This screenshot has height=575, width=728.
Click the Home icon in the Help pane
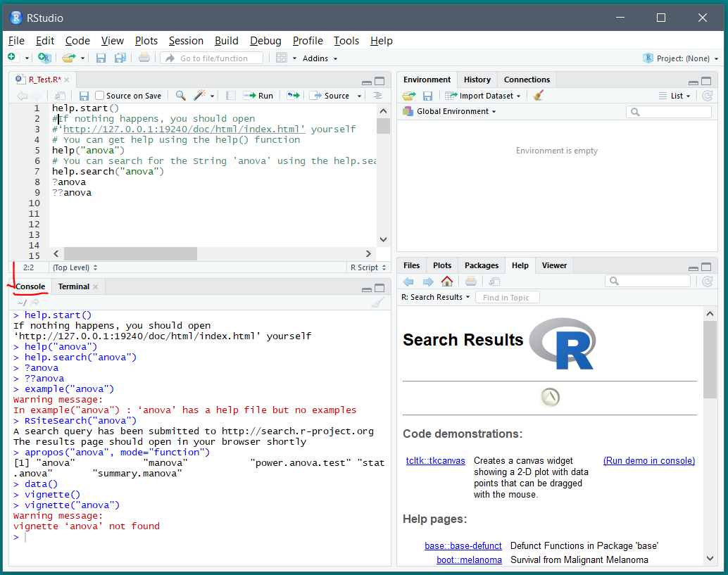[x=447, y=282]
